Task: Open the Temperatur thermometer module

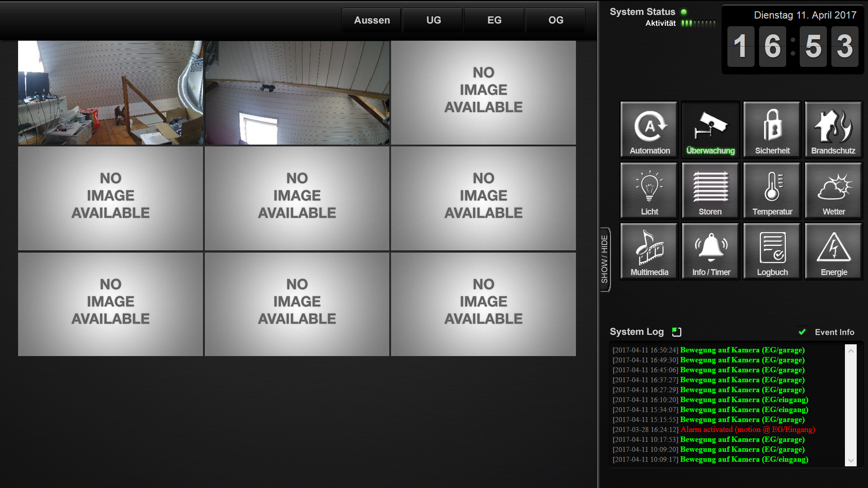Action: (x=772, y=191)
